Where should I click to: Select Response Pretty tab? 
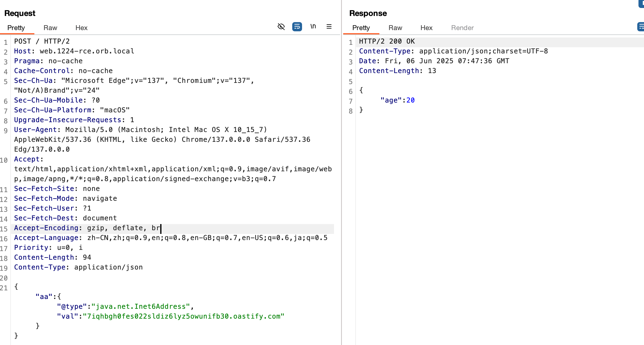(x=361, y=28)
